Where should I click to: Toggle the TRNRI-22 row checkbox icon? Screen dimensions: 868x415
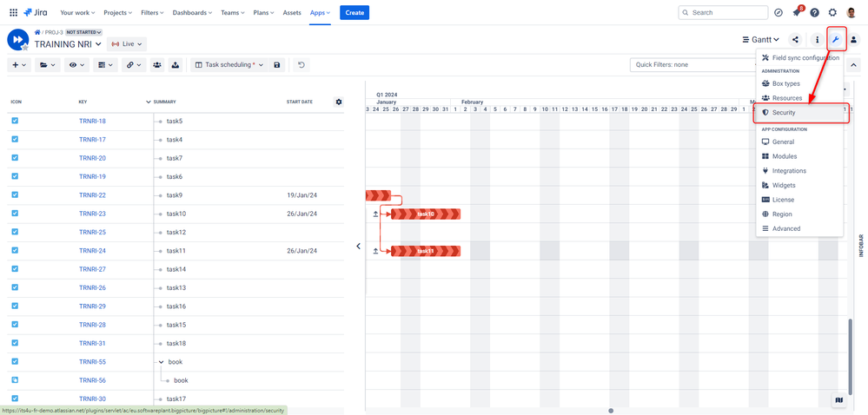point(15,194)
